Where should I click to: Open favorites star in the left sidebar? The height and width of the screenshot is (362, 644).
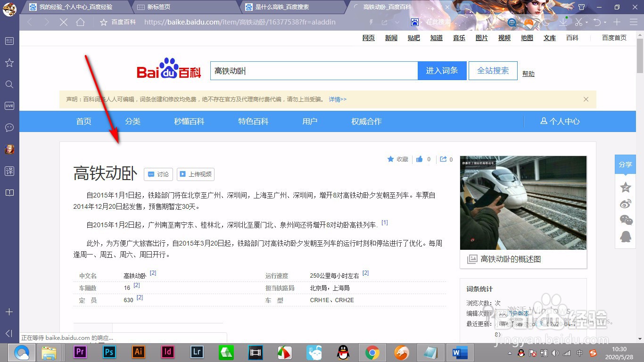[x=9, y=63]
